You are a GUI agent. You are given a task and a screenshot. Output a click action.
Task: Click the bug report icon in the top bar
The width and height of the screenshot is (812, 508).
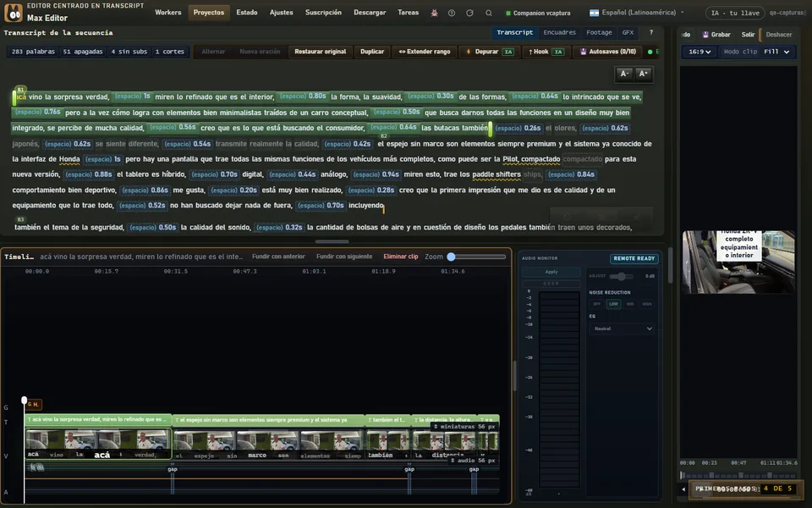click(434, 13)
